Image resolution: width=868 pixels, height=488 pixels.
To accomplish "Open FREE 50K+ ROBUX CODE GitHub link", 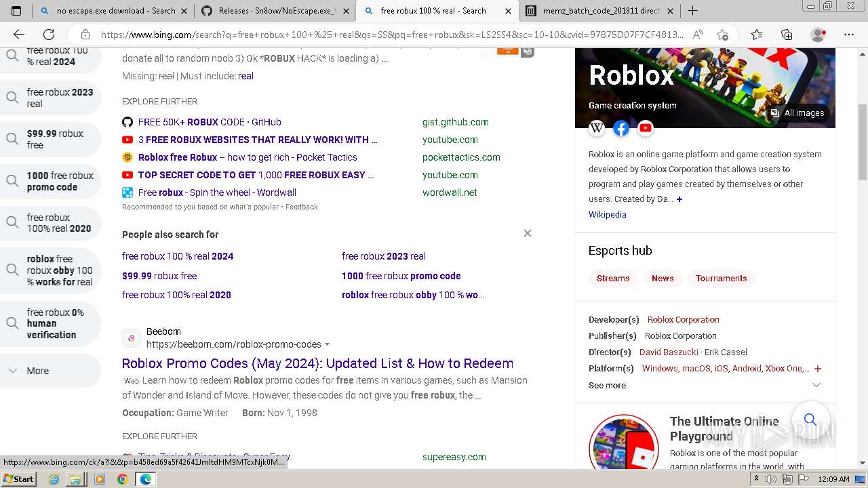I will (210, 122).
